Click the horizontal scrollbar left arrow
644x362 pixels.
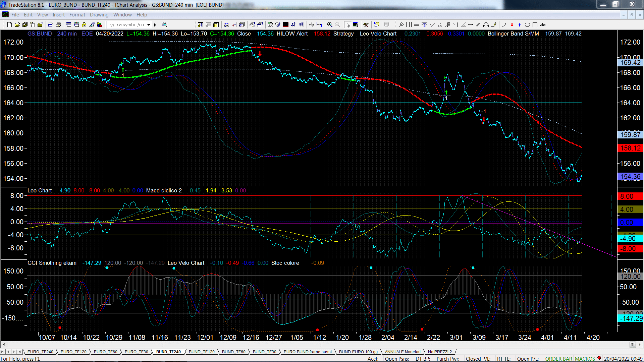pos(4,345)
